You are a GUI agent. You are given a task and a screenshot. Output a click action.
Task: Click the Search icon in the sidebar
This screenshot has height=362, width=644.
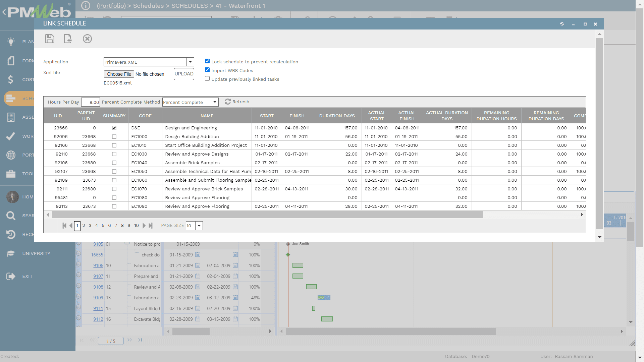tap(10, 216)
